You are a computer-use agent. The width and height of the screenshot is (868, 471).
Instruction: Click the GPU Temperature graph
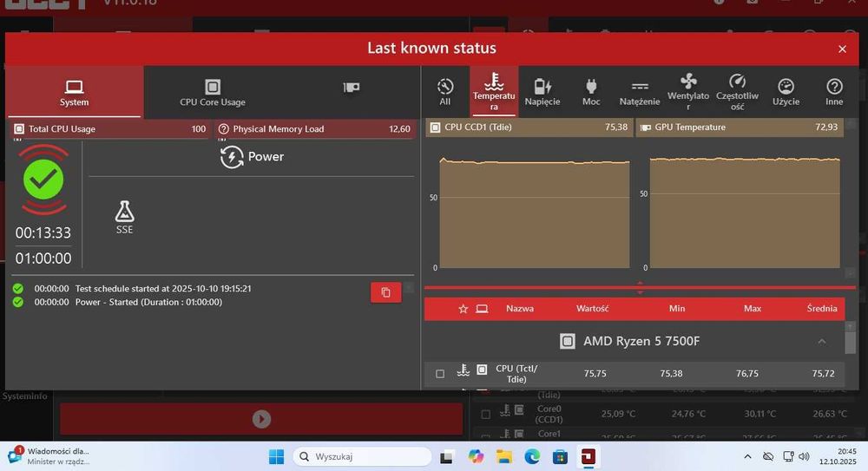[745, 213]
